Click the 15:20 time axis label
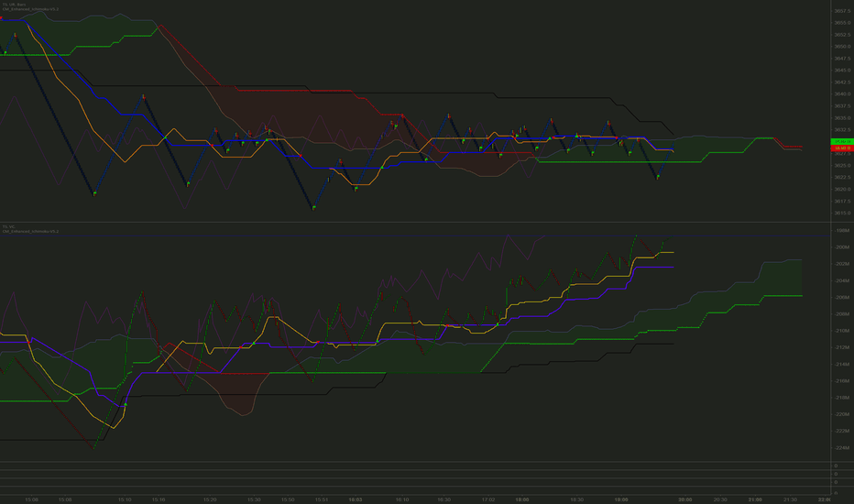The width and height of the screenshot is (854, 504). 210,499
